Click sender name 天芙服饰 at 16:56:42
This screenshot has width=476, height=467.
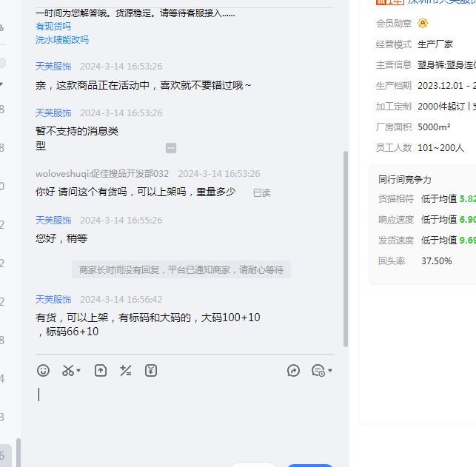(x=53, y=300)
